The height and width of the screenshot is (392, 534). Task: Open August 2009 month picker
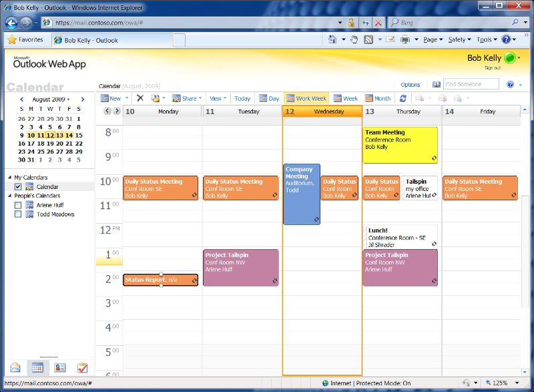[51, 100]
